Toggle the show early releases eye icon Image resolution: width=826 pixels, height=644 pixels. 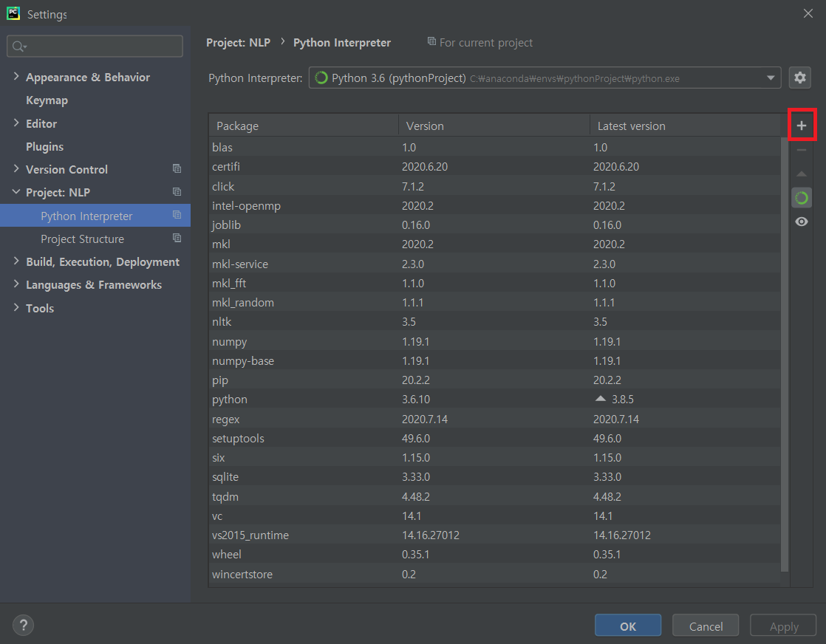click(801, 222)
